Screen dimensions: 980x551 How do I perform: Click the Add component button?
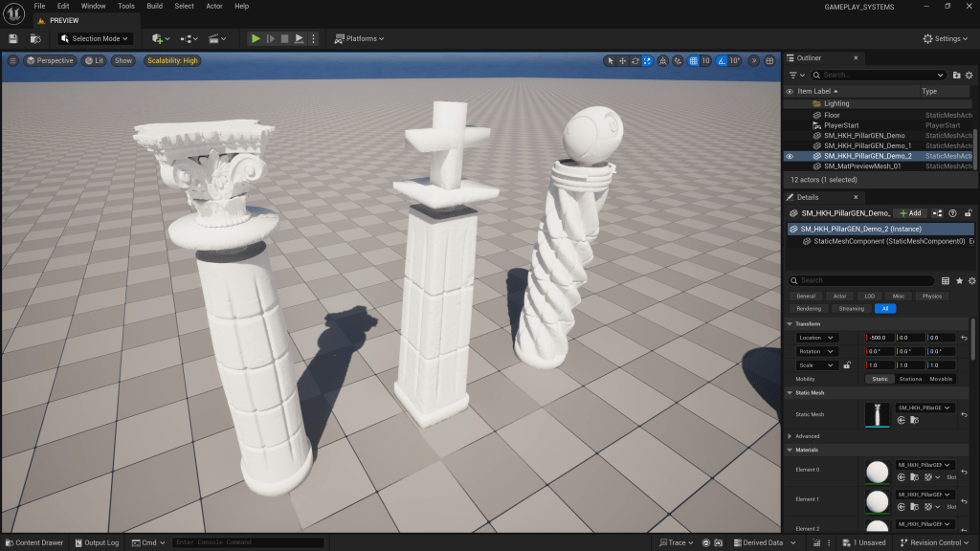(910, 212)
